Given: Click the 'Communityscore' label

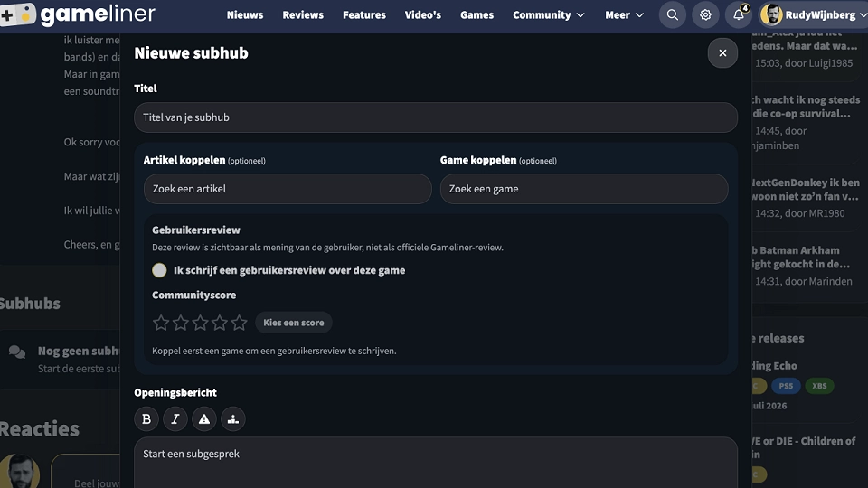Looking at the screenshot, I should coord(194,295).
